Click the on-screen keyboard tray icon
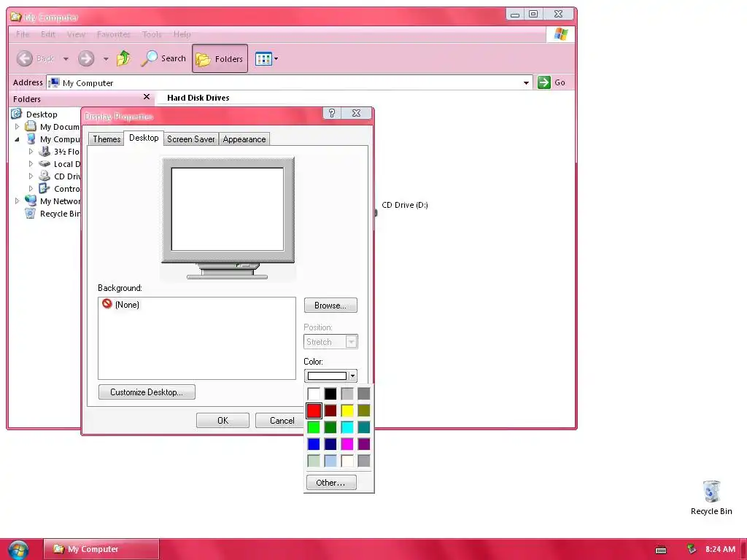This screenshot has width=747, height=560. click(661, 550)
